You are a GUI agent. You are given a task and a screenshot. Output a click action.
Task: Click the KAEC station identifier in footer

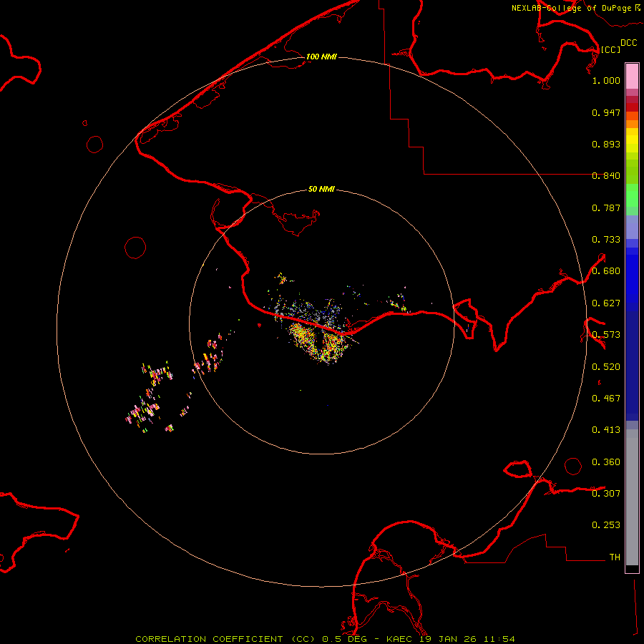click(x=401, y=639)
